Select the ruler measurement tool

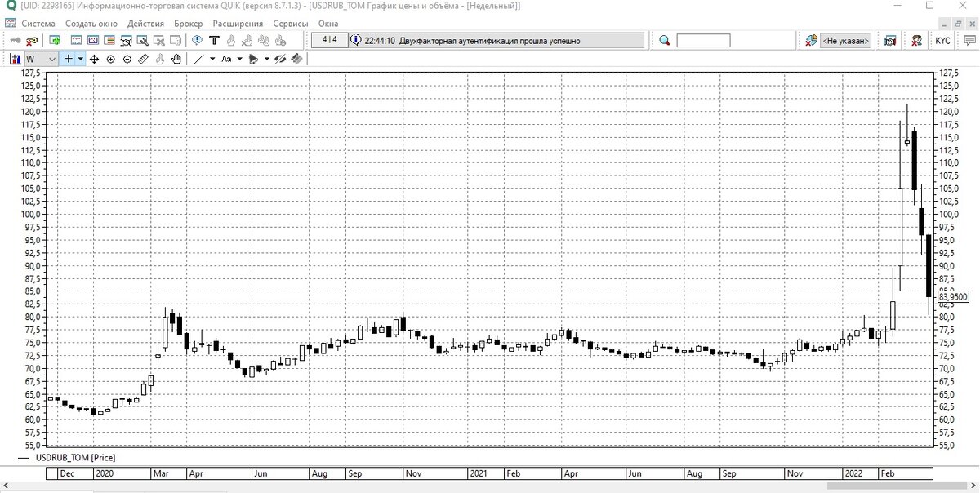[143, 59]
